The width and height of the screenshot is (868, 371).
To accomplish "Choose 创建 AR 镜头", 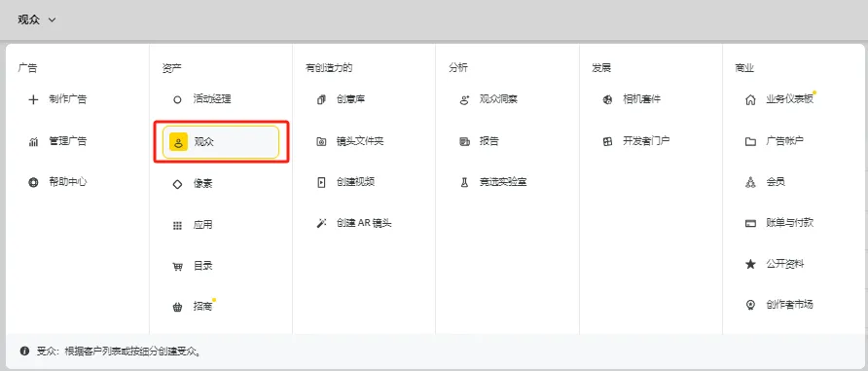I will [x=364, y=223].
